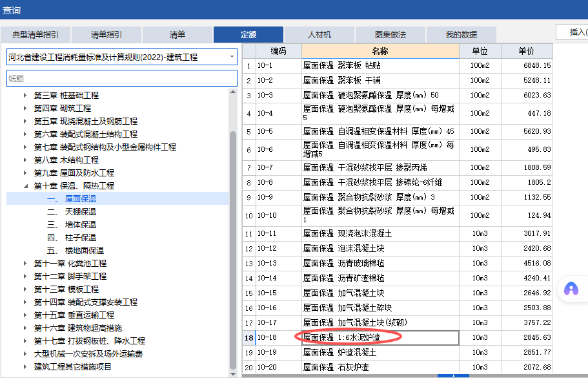This screenshot has width=588, height=378.
Task: Select 沥青矿渣棉毡 row
Action: pyautogui.click(x=398, y=278)
